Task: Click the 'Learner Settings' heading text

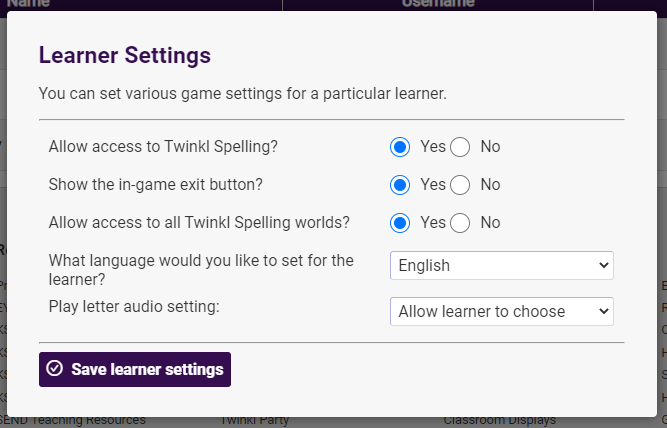Action: (x=125, y=55)
